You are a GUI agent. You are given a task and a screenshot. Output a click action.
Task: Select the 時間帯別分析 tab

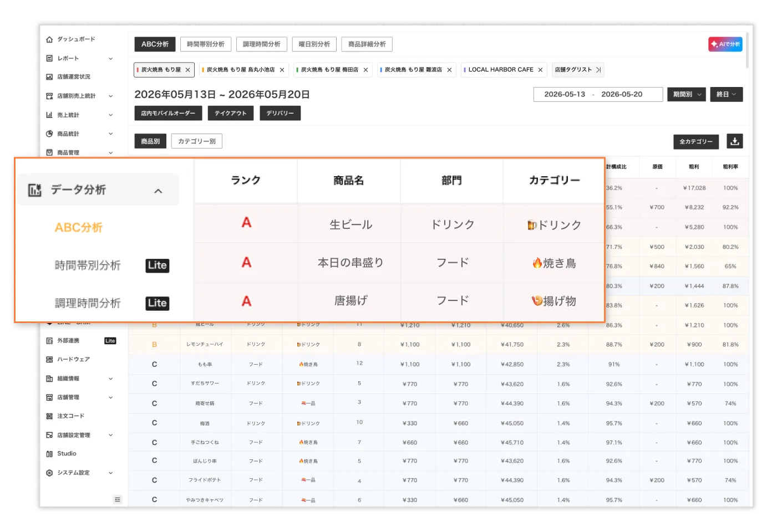(x=206, y=44)
